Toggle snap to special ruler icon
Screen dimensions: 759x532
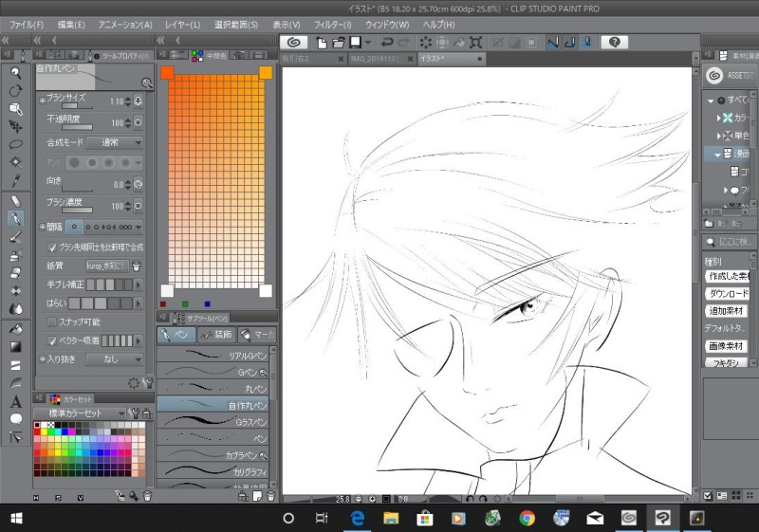click(x=570, y=43)
